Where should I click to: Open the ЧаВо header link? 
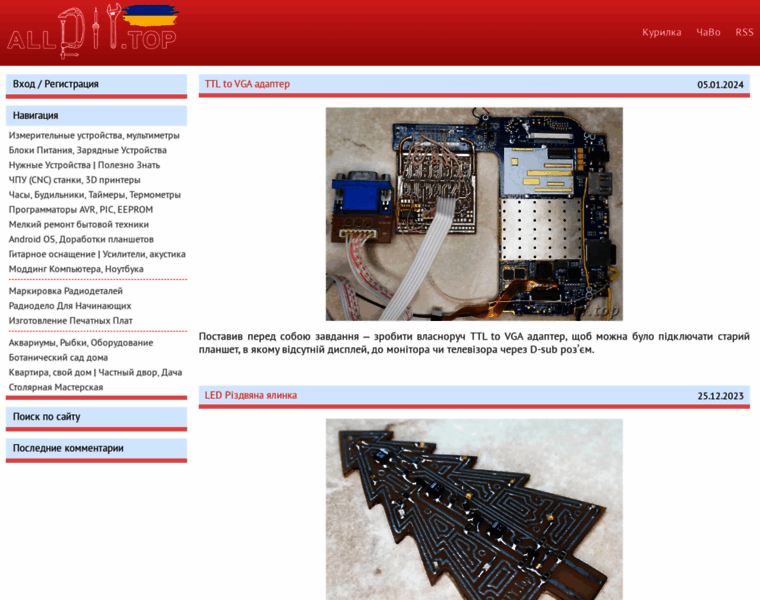[708, 32]
